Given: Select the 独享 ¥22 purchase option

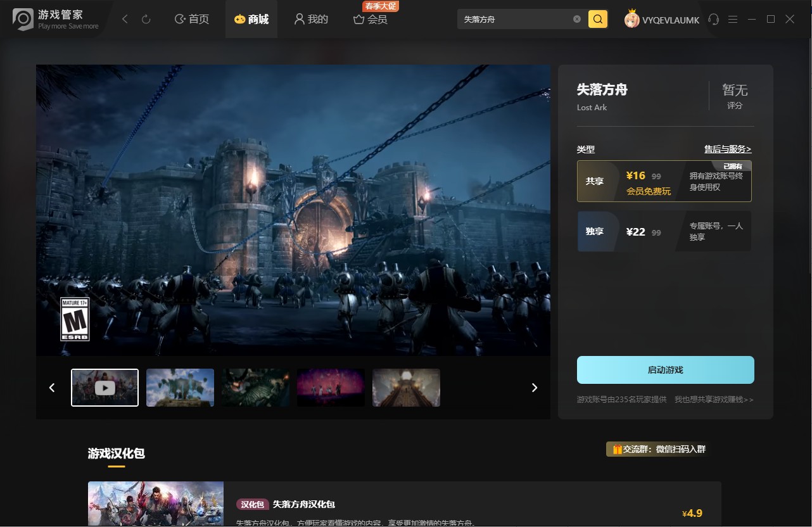Looking at the screenshot, I should (664, 231).
